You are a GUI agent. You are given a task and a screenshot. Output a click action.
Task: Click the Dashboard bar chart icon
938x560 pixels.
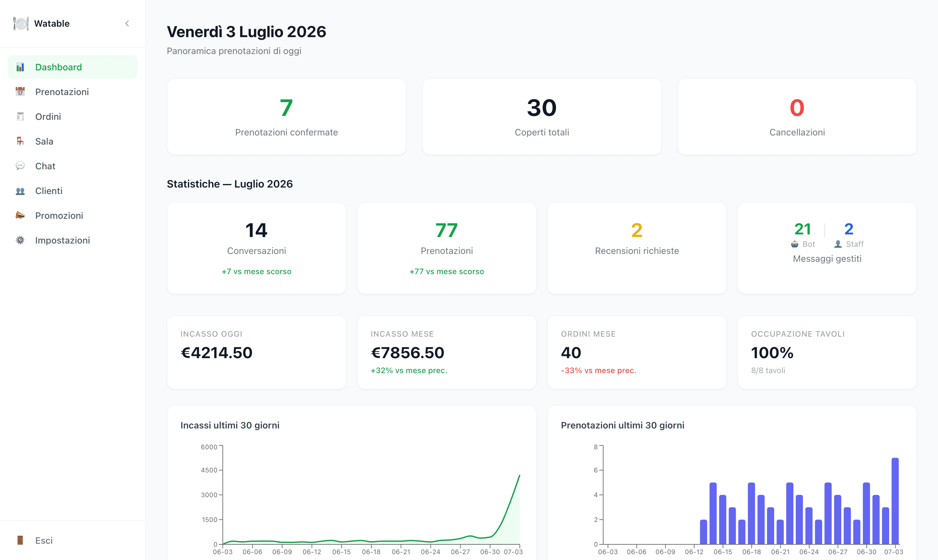click(21, 67)
